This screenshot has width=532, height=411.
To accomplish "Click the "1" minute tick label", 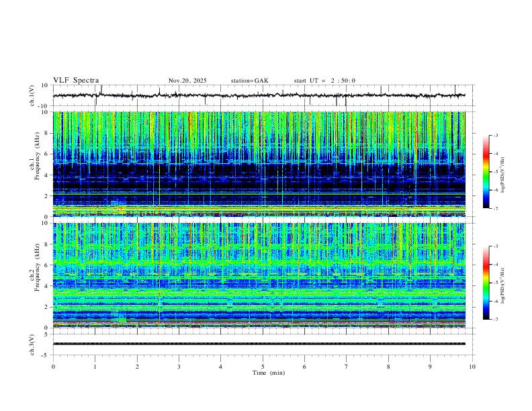I will 95,367.
